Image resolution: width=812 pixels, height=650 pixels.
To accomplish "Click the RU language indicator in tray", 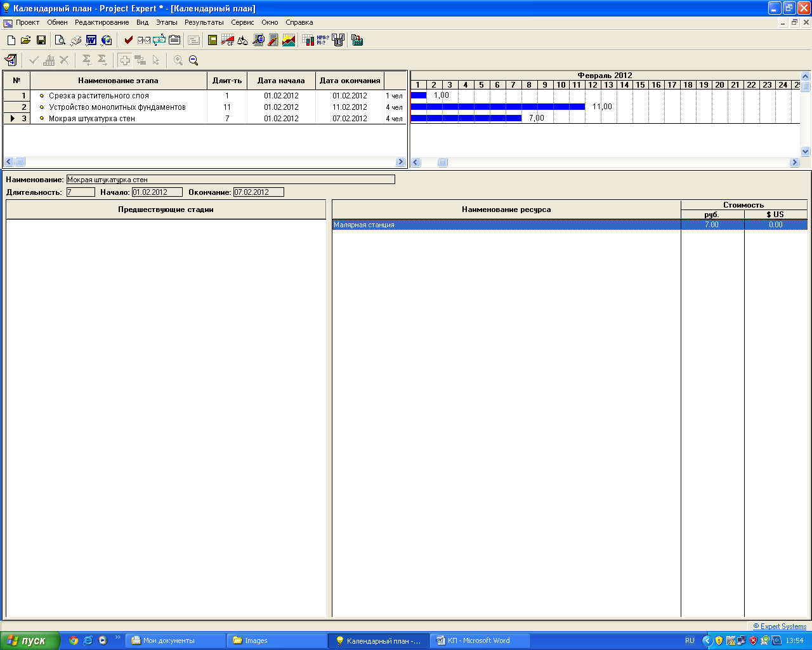I will tap(690, 640).
